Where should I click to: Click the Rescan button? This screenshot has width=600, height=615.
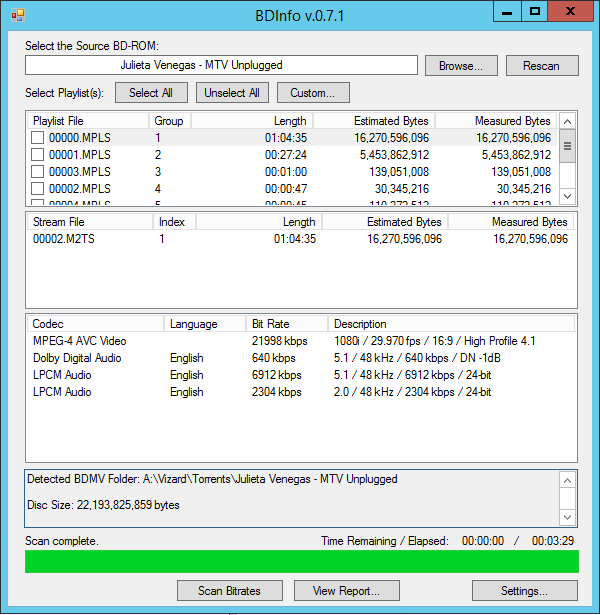(542, 66)
